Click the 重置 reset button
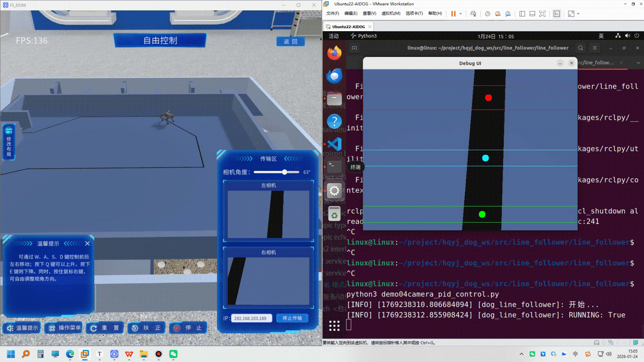 tap(105, 328)
